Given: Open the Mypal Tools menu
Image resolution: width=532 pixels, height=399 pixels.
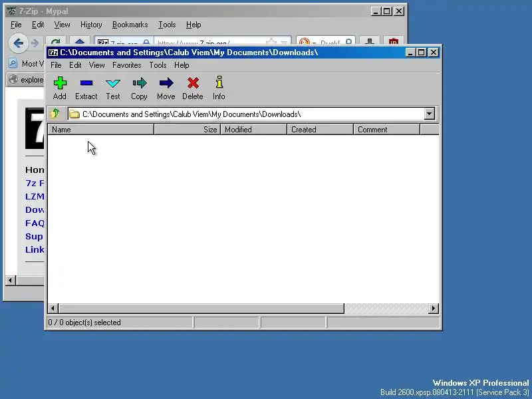Looking at the screenshot, I should coord(167,25).
